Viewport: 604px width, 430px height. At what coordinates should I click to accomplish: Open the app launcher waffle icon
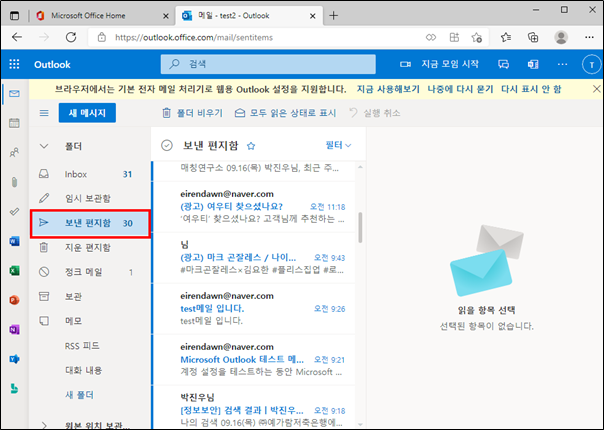[14, 64]
